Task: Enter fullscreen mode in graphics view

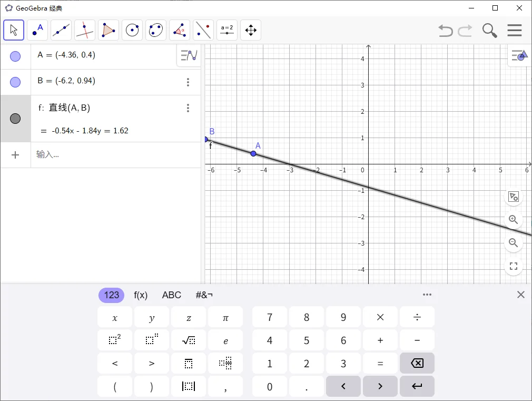Action: pos(514,266)
